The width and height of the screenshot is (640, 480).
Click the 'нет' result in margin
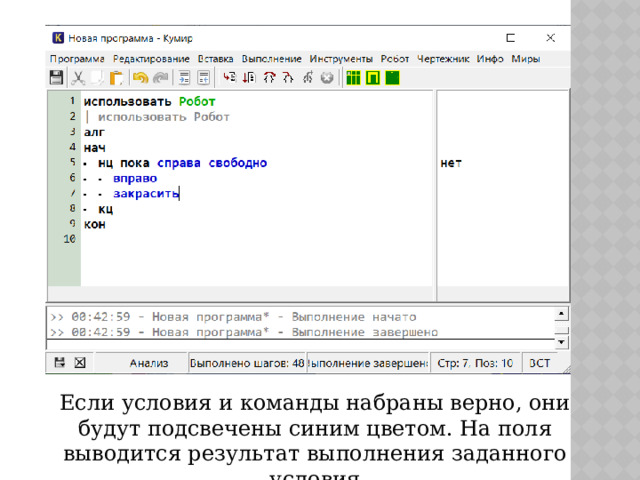tap(451, 163)
